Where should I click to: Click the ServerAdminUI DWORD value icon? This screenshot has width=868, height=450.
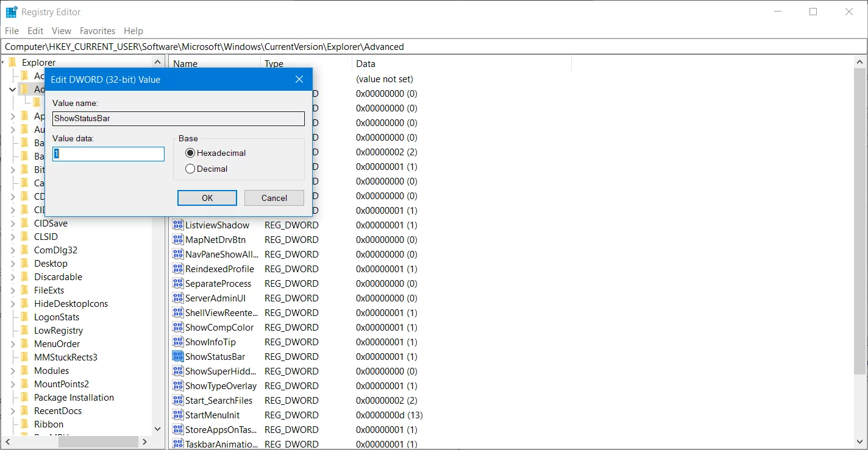pyautogui.click(x=178, y=298)
